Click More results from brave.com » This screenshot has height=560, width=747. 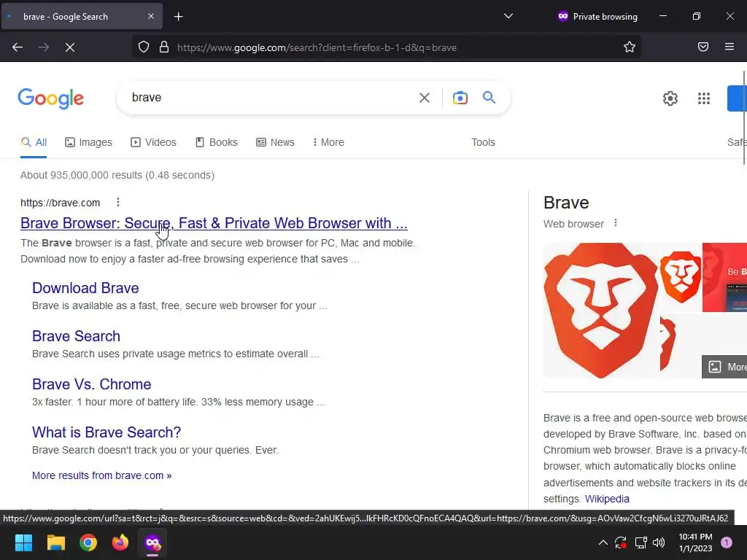pyautogui.click(x=101, y=475)
